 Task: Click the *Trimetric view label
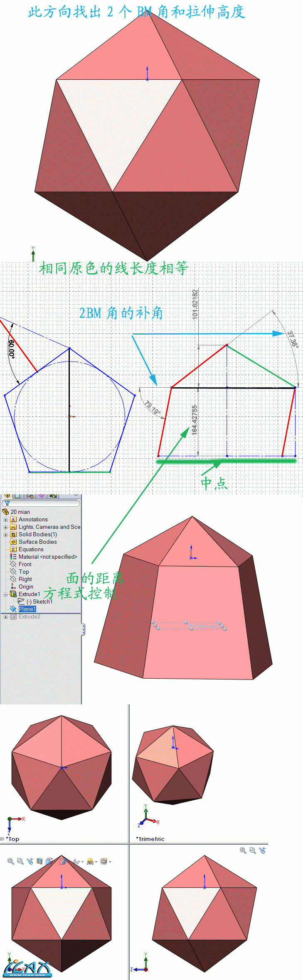coord(150,839)
